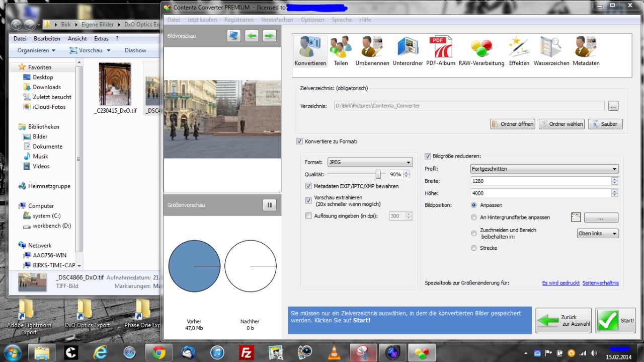The height and width of the screenshot is (362, 644).
Task: Click the volume icon in system tray
Action: pyautogui.click(x=594, y=353)
